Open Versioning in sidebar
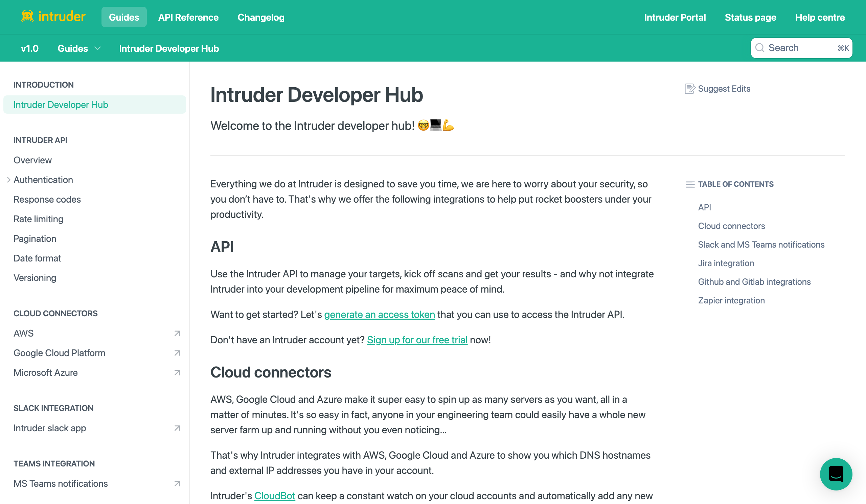Image resolution: width=866 pixels, height=504 pixels. pyautogui.click(x=35, y=278)
